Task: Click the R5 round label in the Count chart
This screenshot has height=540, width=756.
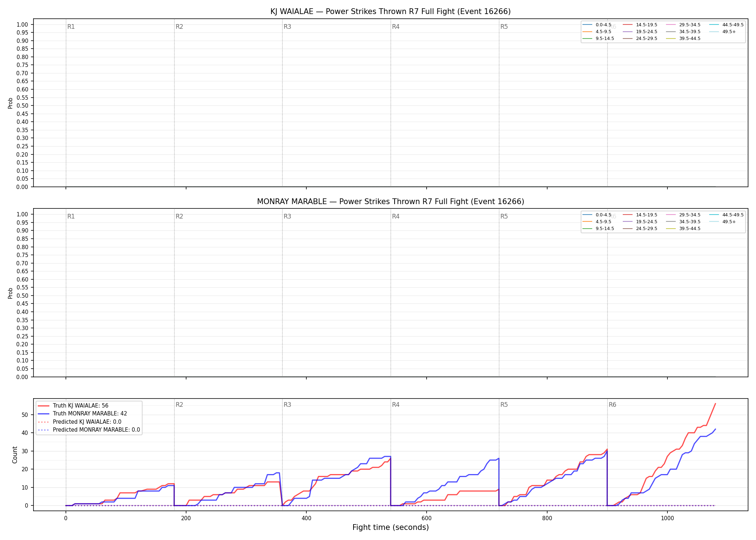Action: [x=504, y=405]
